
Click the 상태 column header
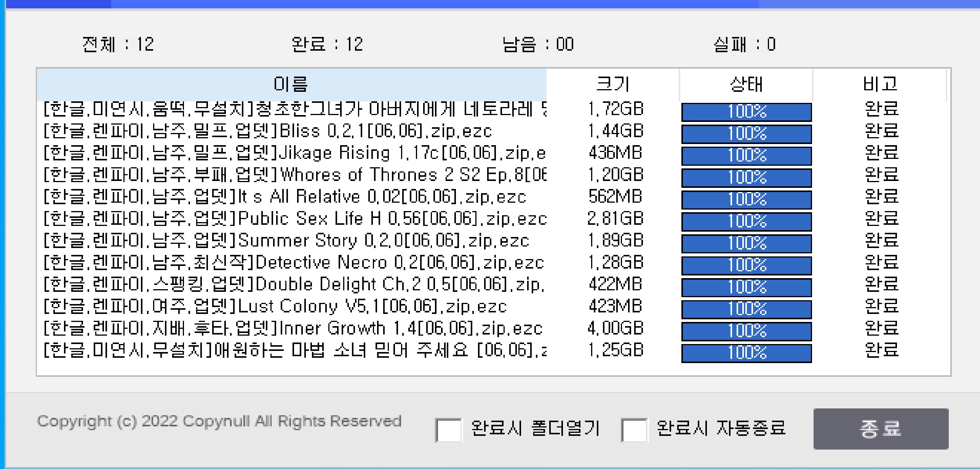746,84
